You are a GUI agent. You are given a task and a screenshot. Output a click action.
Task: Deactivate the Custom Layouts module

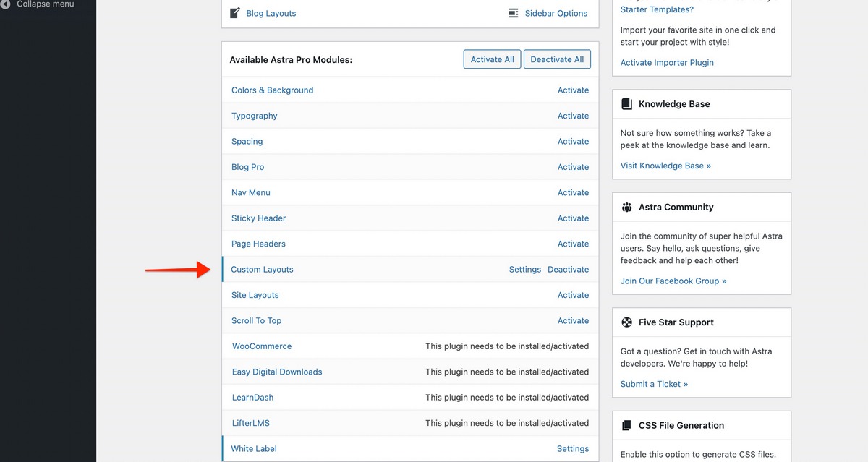[568, 270]
